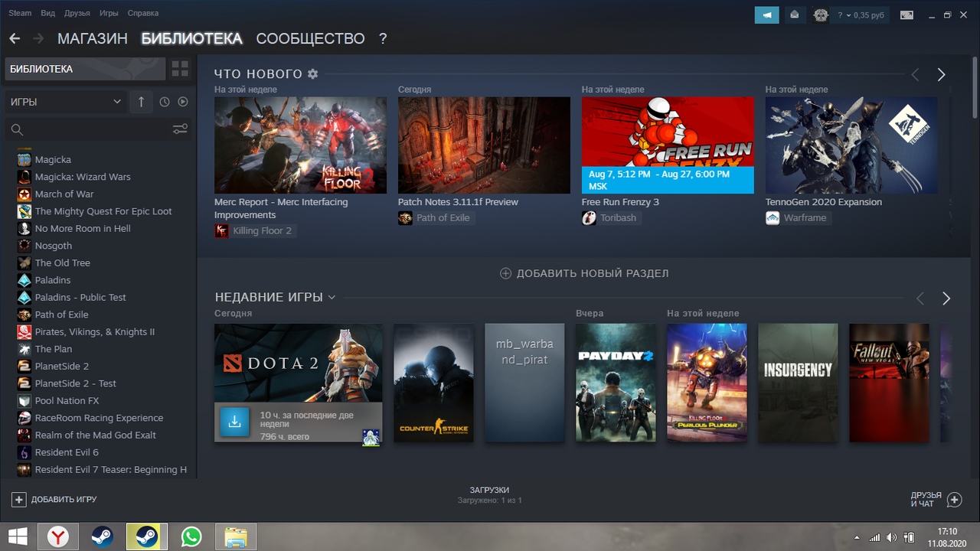Viewport: 980px width, 551px height.
Task: Select Nosgoth in the game list
Action: (x=53, y=246)
